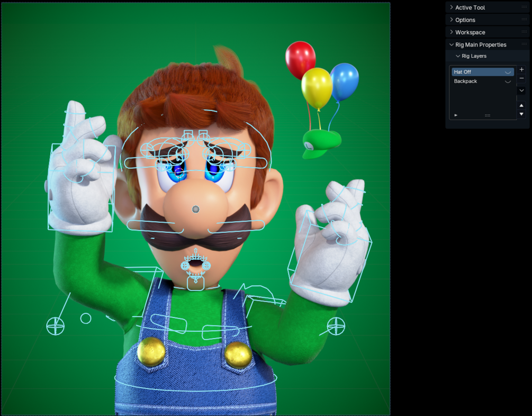This screenshot has height=416, width=532.
Task: Toggle visibility eye of Backpack layer
Action: coord(508,81)
